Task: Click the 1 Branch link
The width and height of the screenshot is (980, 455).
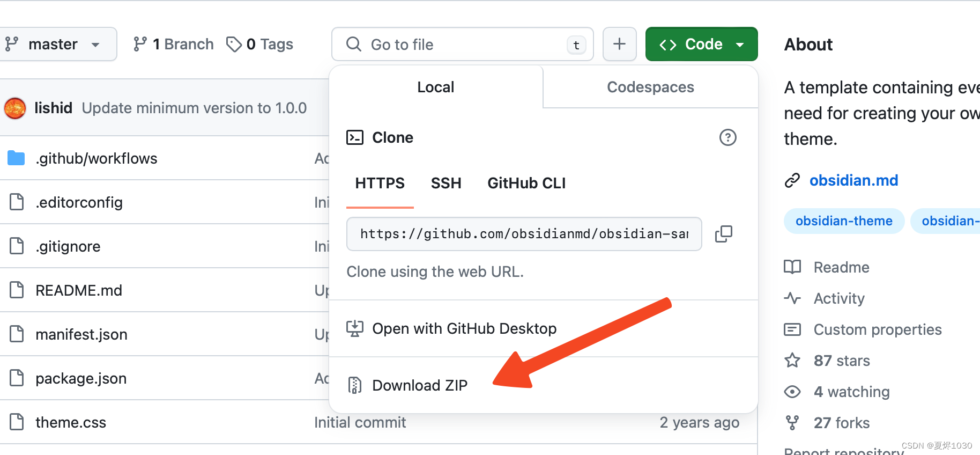Action: coord(173,44)
